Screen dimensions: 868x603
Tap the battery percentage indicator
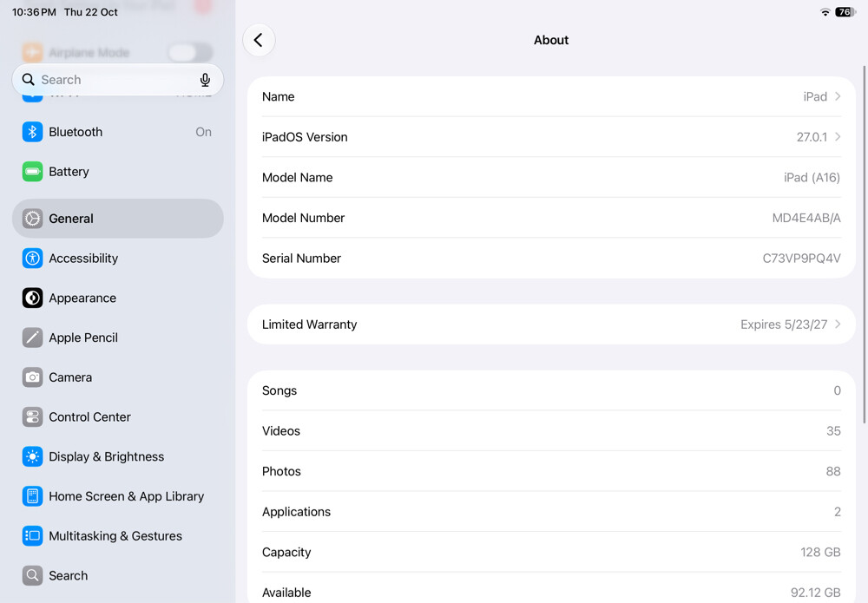[x=845, y=12]
